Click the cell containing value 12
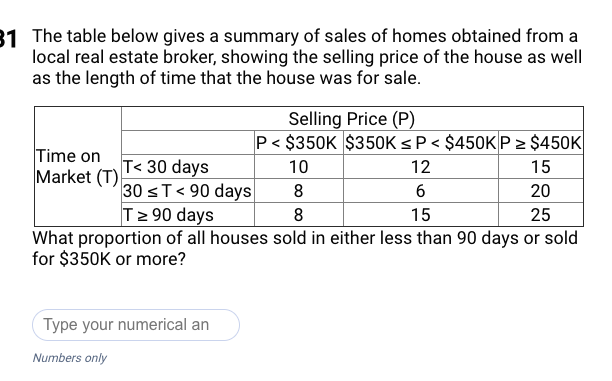 [421, 167]
